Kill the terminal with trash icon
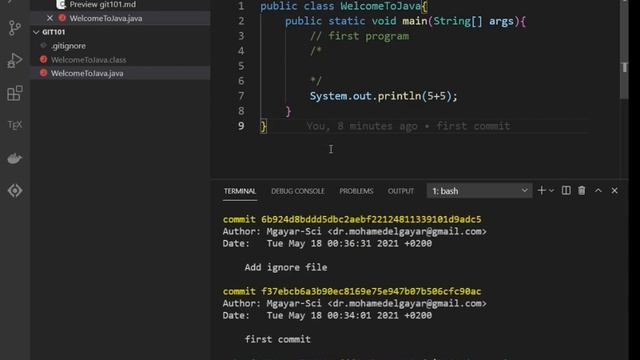This screenshot has width=640, height=360. tap(582, 191)
